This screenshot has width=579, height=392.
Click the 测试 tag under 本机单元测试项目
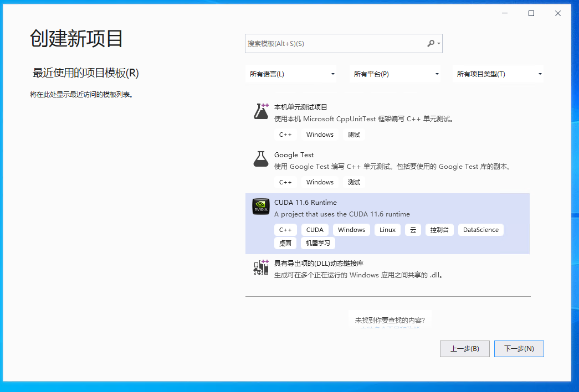click(x=353, y=135)
